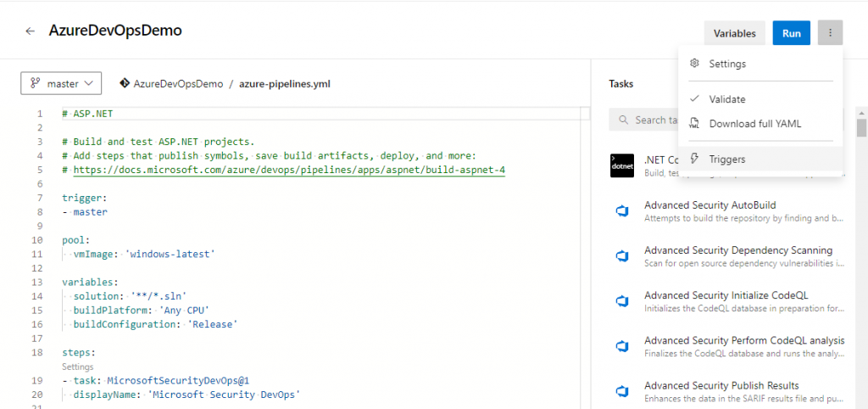Open the three-dot more actions menu

(830, 33)
